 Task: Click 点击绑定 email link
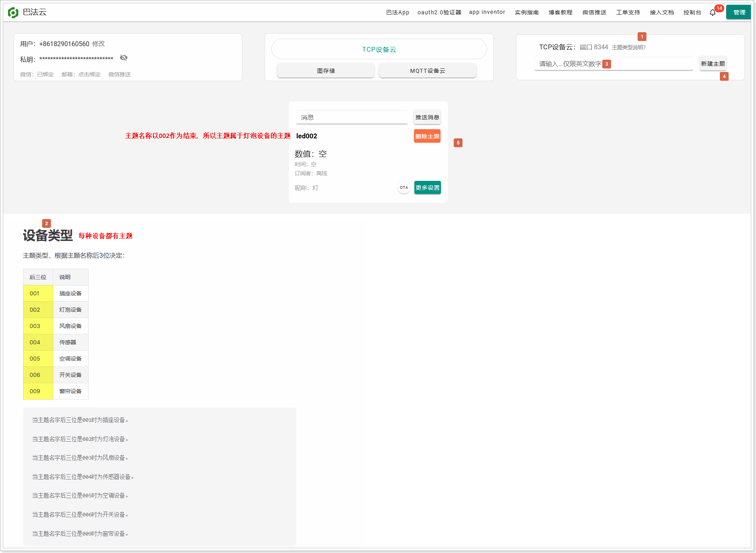pyautogui.click(x=89, y=74)
